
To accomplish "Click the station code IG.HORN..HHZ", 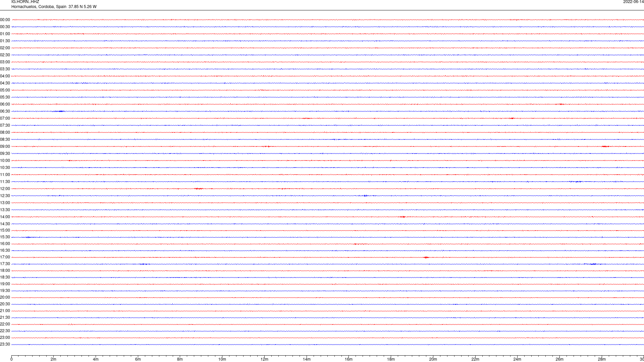I will pos(25,2).
